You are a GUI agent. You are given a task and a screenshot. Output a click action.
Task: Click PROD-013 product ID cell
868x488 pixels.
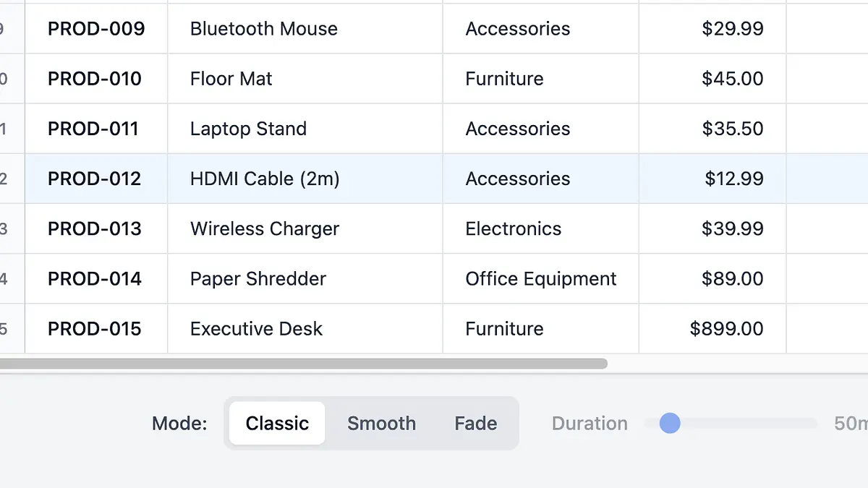96,228
